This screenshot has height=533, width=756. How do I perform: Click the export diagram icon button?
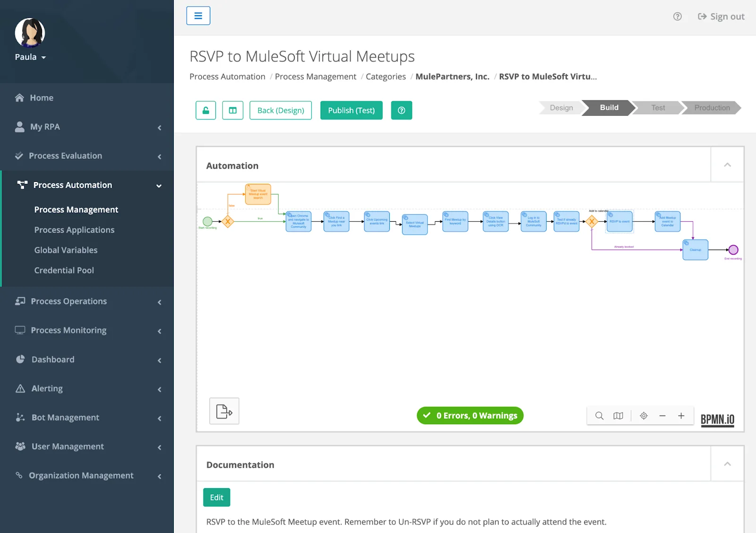pos(224,411)
